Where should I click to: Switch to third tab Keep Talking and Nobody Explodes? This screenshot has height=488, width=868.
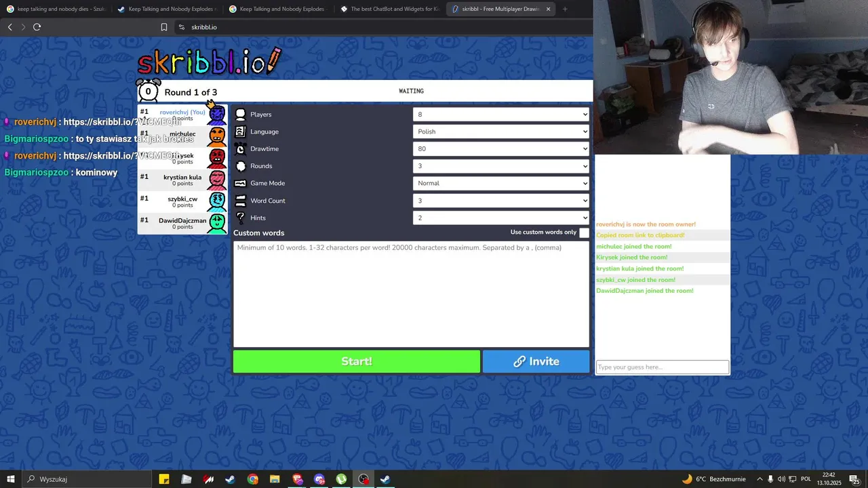(277, 9)
